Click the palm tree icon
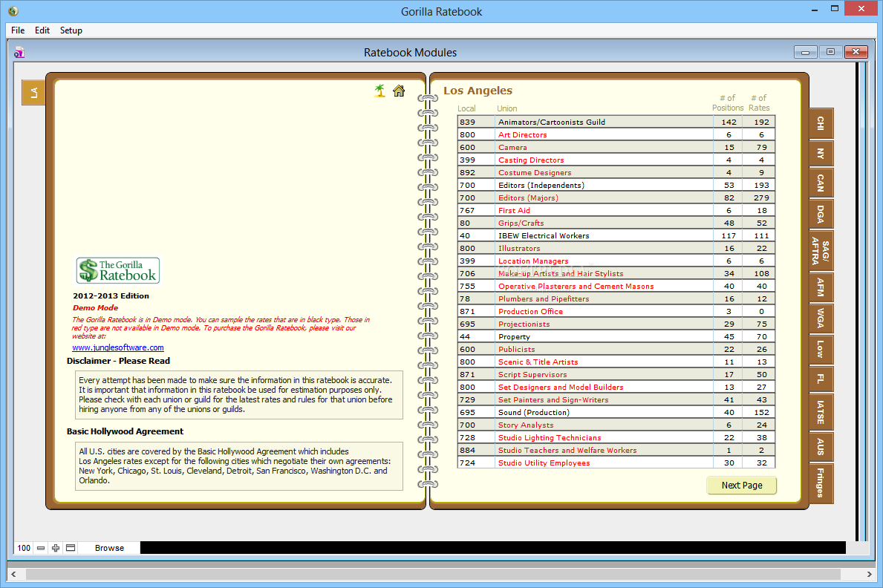883x588 pixels. [x=380, y=91]
